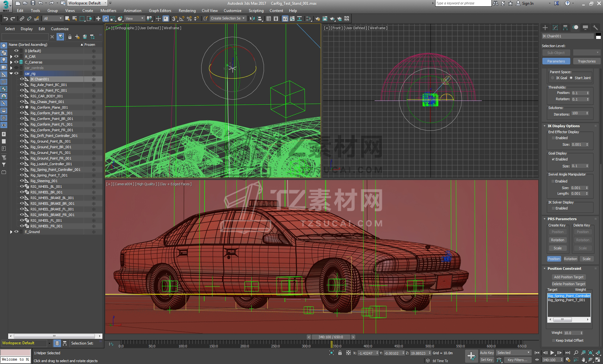Screen dimensions: 603x364
Task: Enable the End Effector Display checkbox
Action: pyautogui.click(x=553, y=138)
